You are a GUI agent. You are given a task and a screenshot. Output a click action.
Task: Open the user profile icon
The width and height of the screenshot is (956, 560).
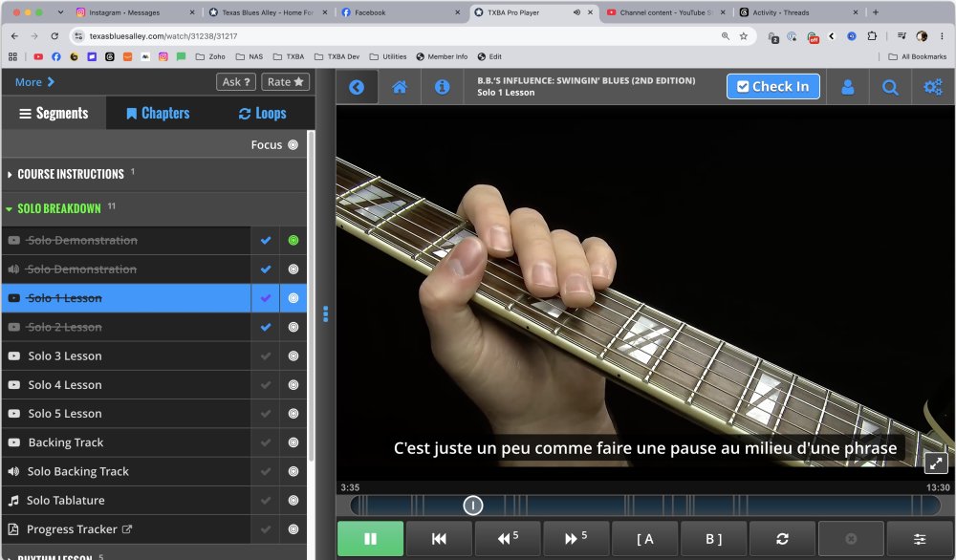847,87
